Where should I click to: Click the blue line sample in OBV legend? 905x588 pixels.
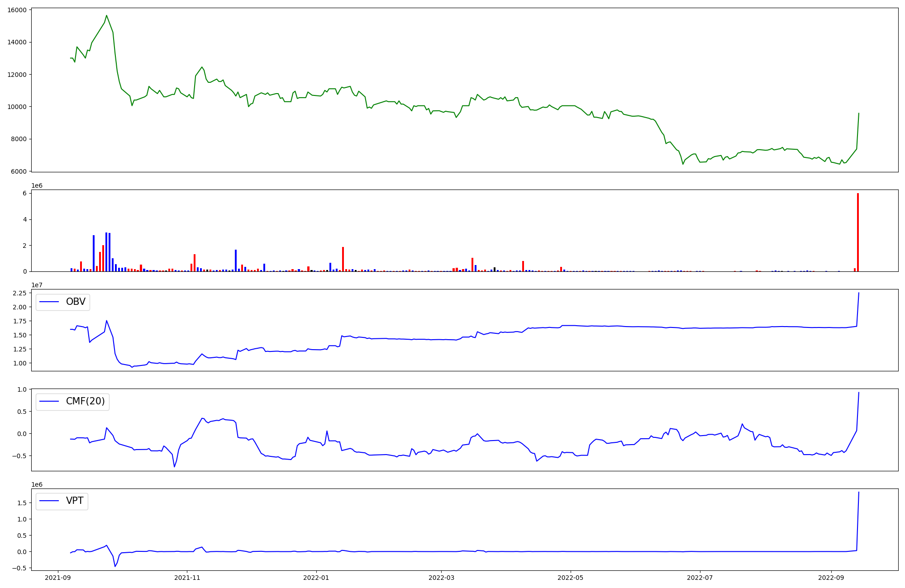(50, 302)
